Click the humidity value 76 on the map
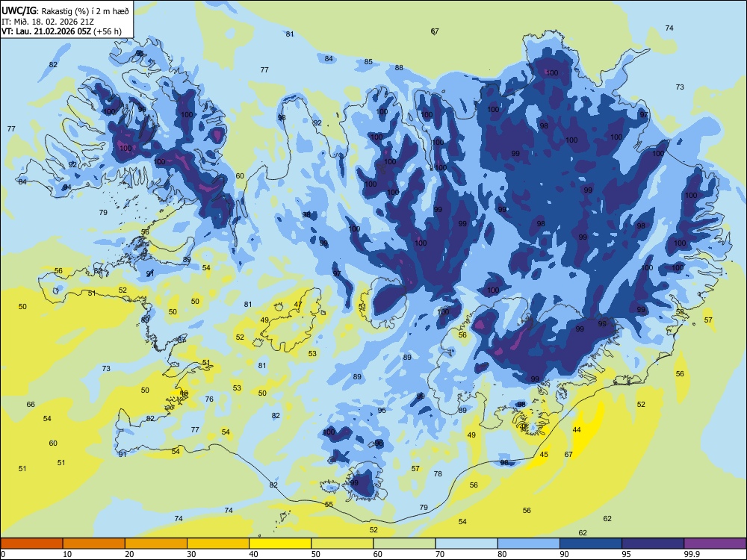The height and width of the screenshot is (560, 747). 209,399
